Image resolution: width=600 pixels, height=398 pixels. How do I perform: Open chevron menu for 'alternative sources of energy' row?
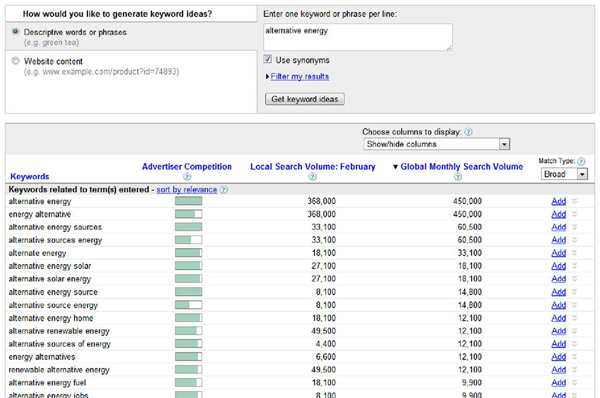coord(574,344)
